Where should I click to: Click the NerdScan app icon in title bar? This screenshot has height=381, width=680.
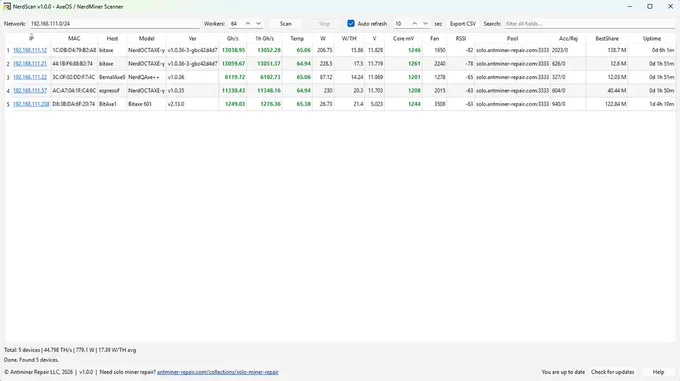(7, 7)
